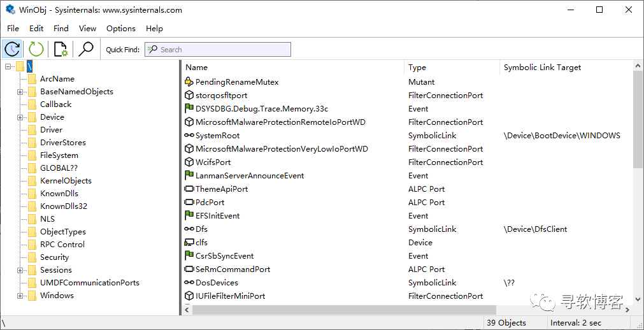644x330 pixels.
Task: Select the GLOBAL?? tree folder
Action: point(59,168)
